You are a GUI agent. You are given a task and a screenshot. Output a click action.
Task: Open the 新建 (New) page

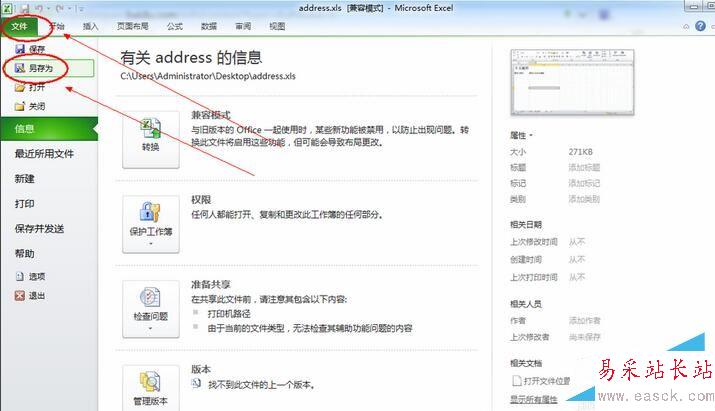coord(25,179)
